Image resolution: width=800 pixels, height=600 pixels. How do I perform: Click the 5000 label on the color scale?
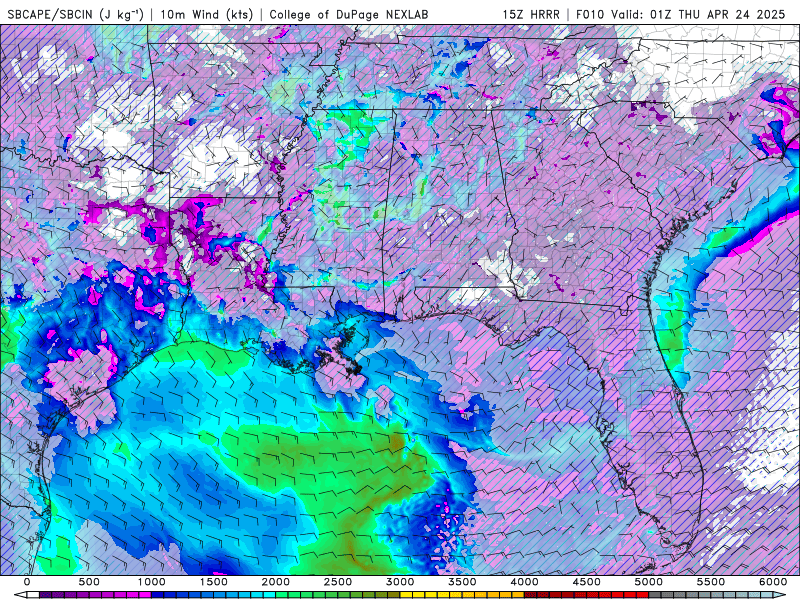(649, 582)
